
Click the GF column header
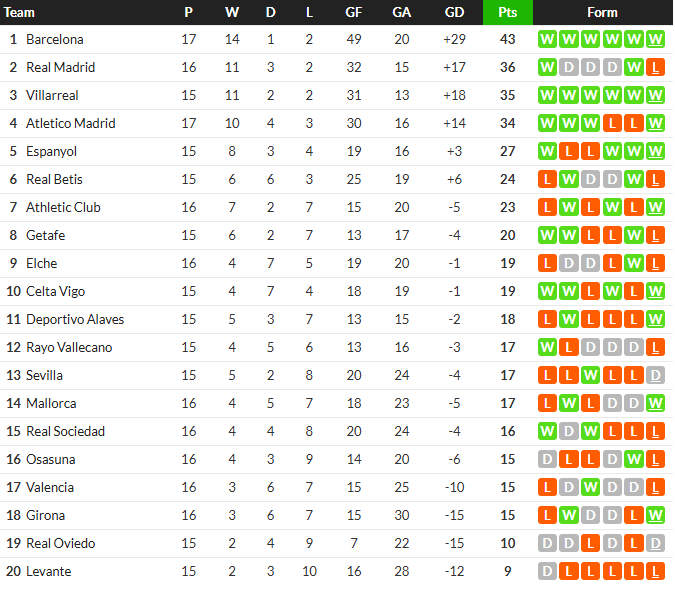[x=353, y=12]
